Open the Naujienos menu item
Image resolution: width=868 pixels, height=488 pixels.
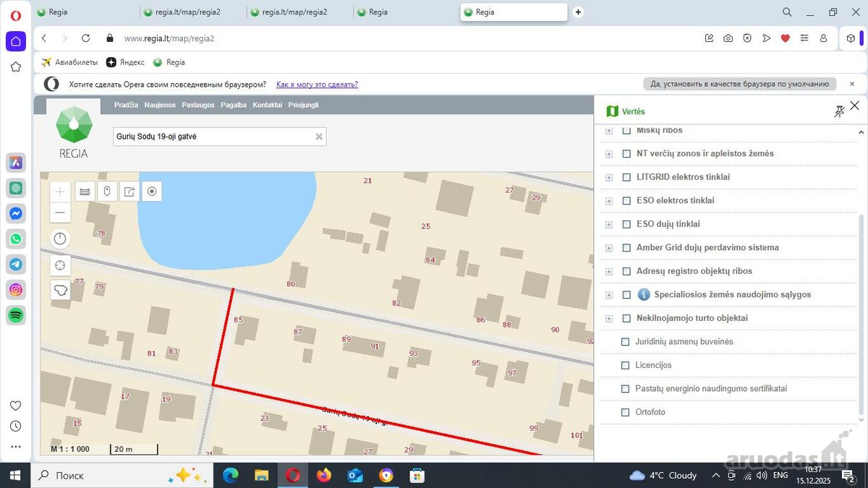(160, 105)
